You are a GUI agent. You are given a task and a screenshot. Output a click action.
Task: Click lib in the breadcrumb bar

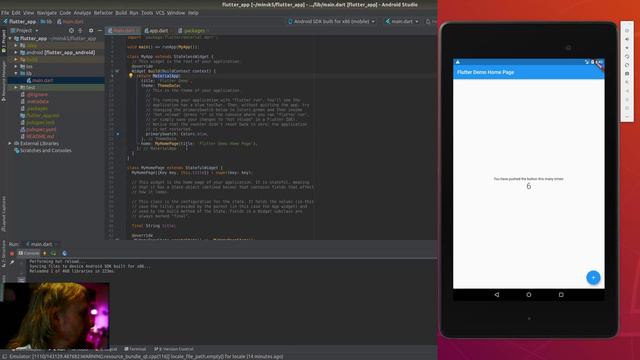(47, 22)
